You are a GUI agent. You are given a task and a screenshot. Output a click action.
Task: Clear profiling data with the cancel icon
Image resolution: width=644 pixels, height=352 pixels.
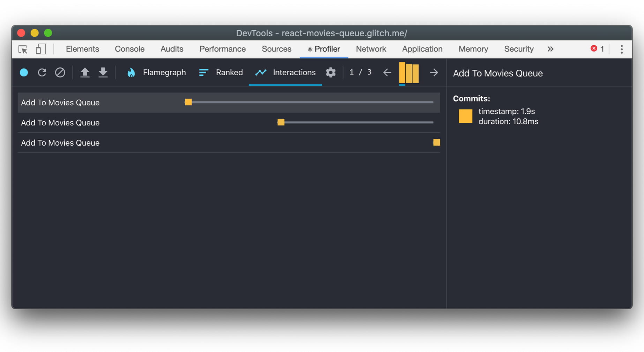coord(60,72)
